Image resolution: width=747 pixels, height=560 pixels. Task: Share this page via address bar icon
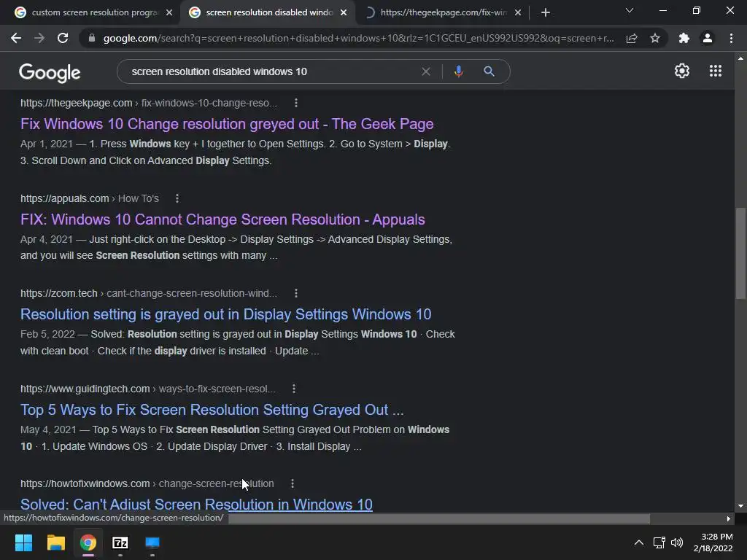tap(632, 38)
